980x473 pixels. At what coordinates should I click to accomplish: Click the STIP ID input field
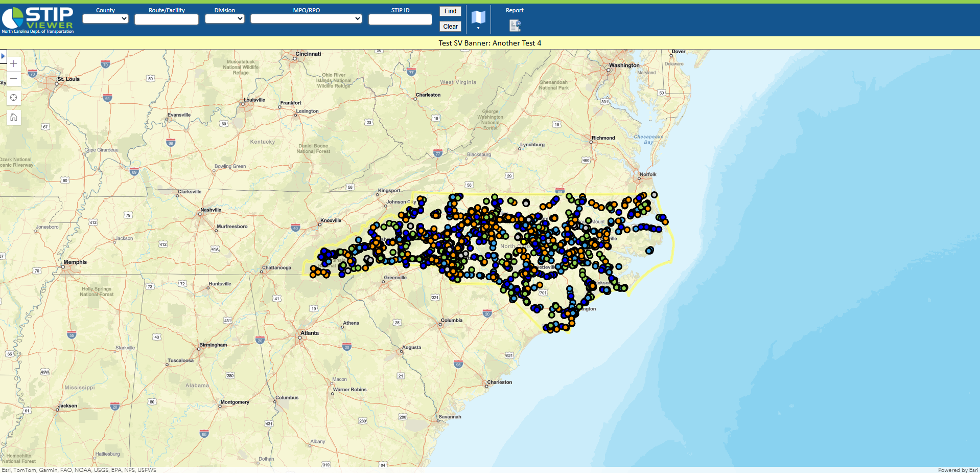point(400,19)
